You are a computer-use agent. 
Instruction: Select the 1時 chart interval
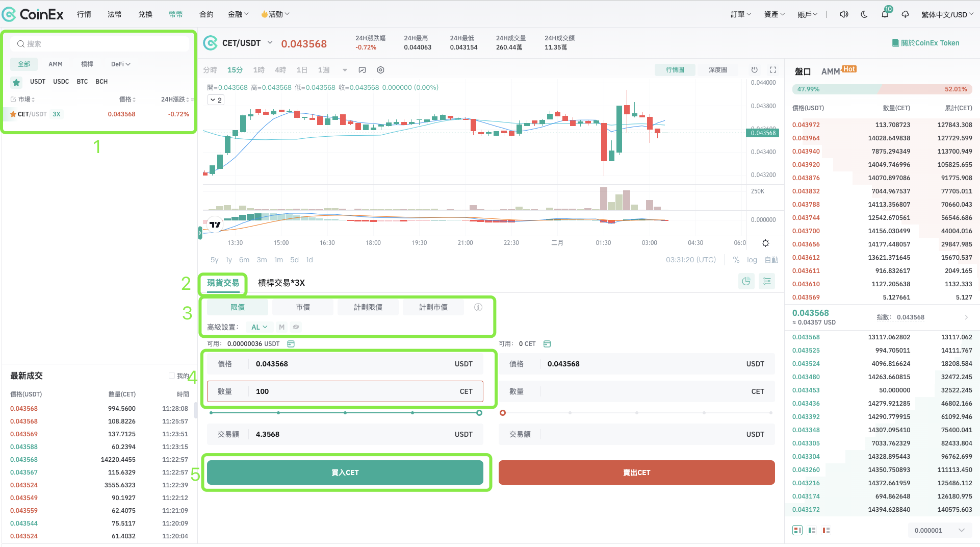click(x=259, y=70)
